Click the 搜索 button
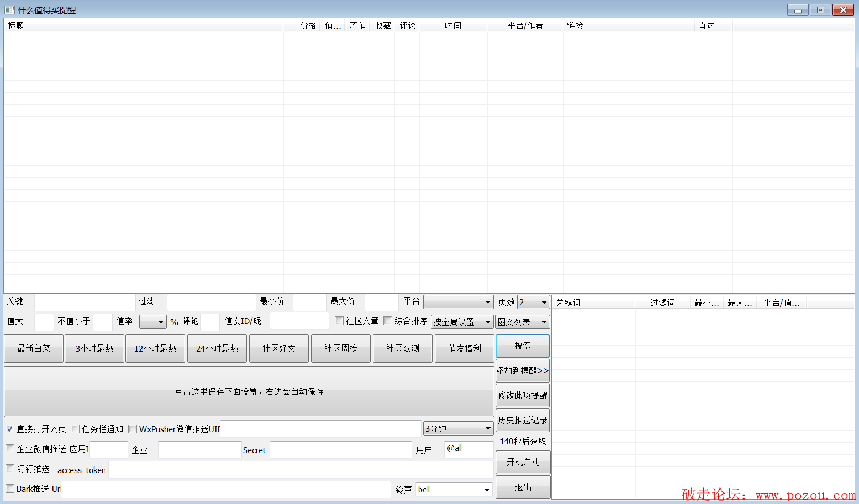 tap(522, 346)
